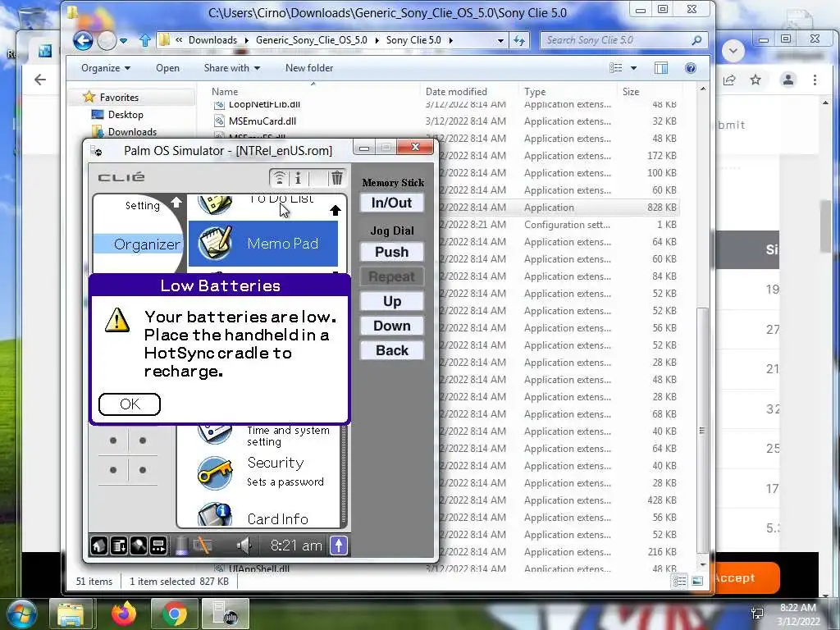Click the Search Sony Clie 5.0 field
Image resolution: width=840 pixels, height=630 pixels.
point(623,40)
